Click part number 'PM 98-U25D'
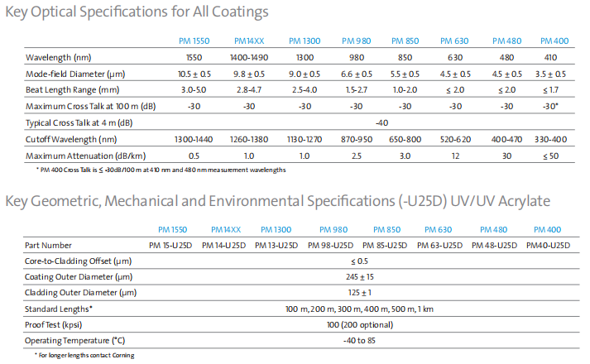Image resolution: width=590 pixels, height=364 pixels. [330, 246]
